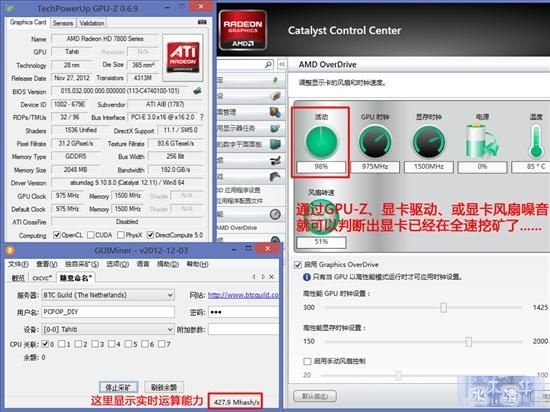Open the 文件(F) menu in GUIMiner
The image size is (550, 412).
(x=18, y=264)
